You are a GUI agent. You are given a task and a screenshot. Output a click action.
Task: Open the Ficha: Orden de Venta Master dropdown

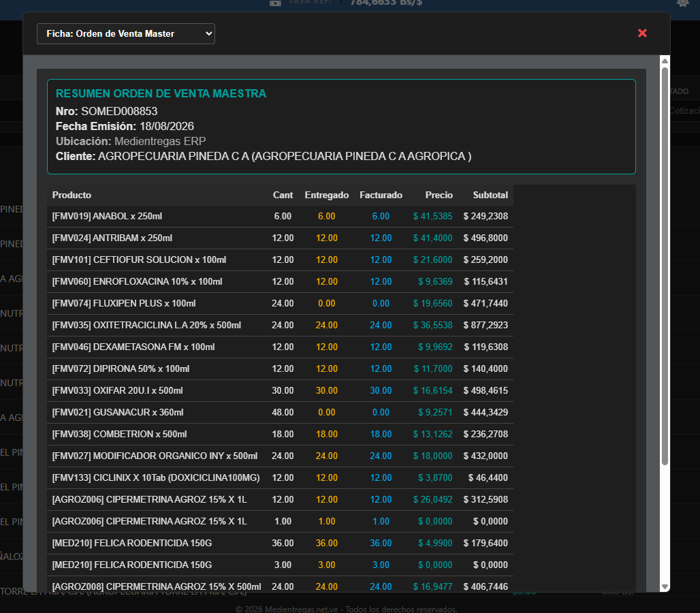[126, 34]
